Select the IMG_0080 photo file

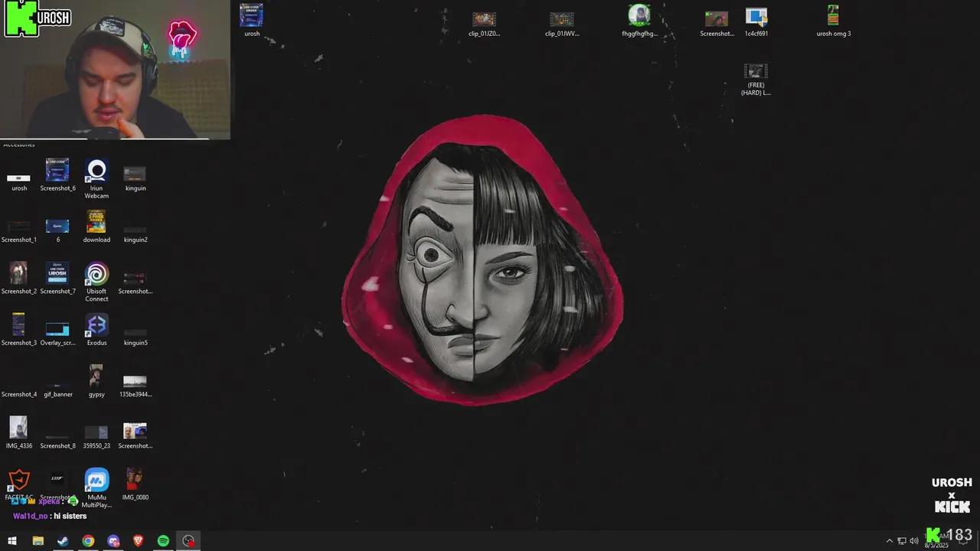point(136,484)
